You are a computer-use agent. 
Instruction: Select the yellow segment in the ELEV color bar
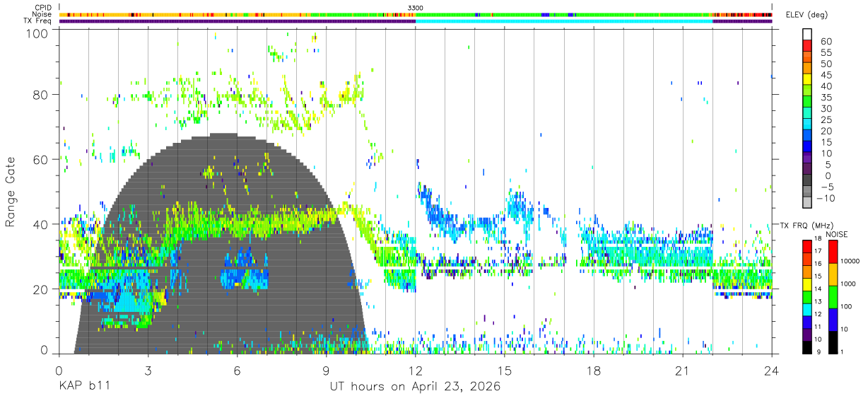pyautogui.click(x=808, y=78)
